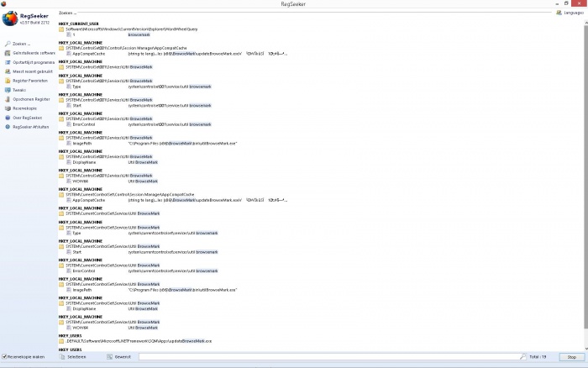Viewport: 588px width, 368px height.
Task: Click Start value icon under ControlSet001 service
Action: tap(69, 106)
